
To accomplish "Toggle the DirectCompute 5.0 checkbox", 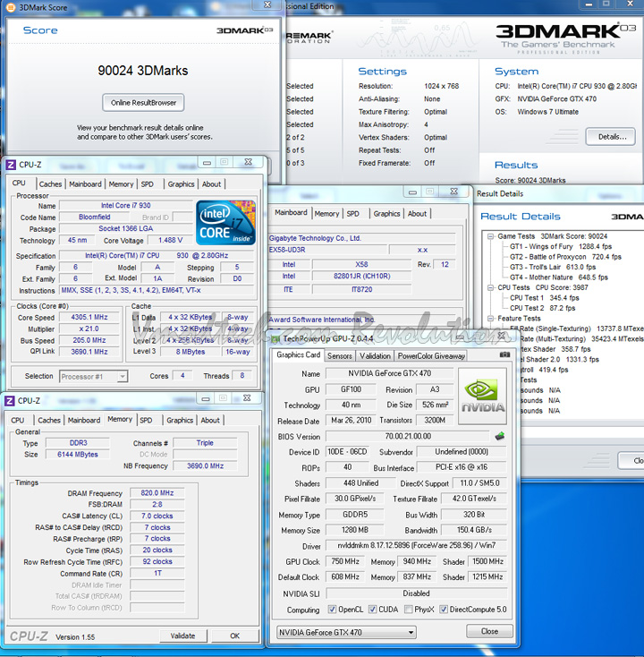I will [x=444, y=610].
